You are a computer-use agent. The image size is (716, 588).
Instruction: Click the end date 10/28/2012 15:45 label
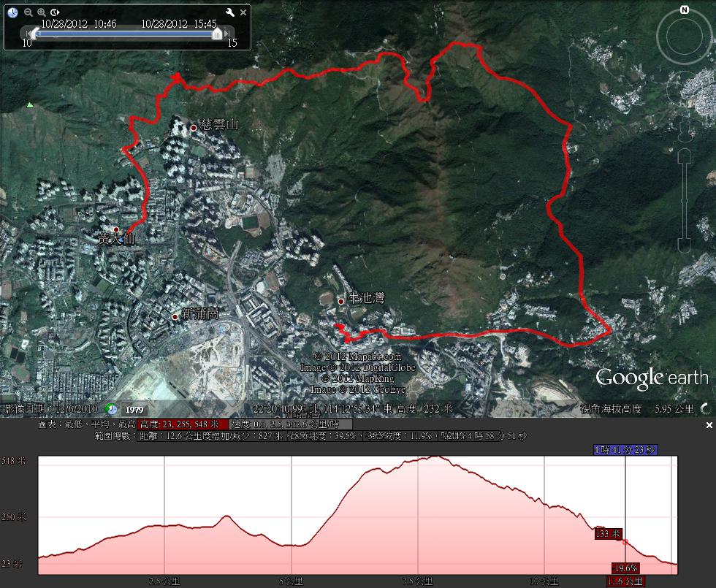point(179,23)
